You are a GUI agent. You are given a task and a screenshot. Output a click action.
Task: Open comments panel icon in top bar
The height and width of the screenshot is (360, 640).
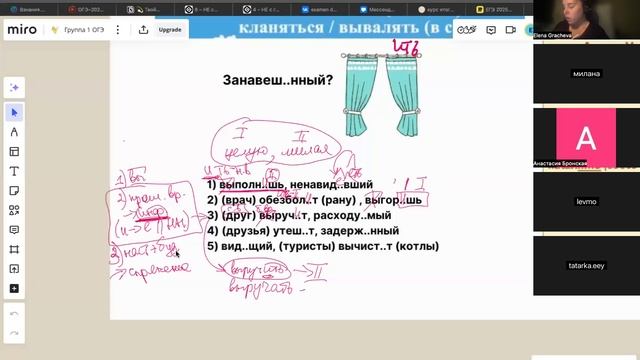pyautogui.click(x=491, y=30)
